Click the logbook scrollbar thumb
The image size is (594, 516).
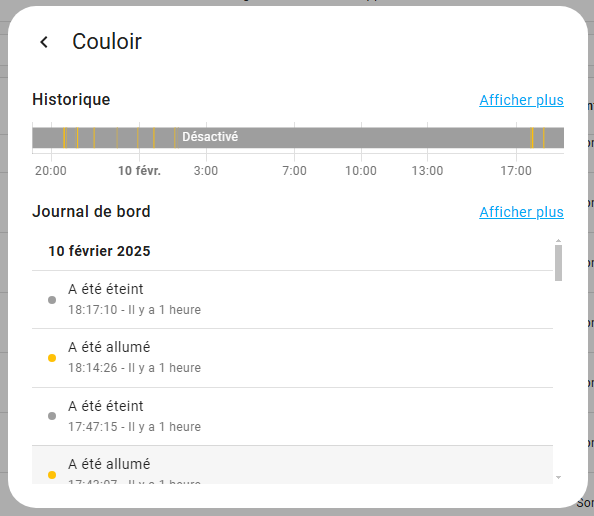pos(558,263)
